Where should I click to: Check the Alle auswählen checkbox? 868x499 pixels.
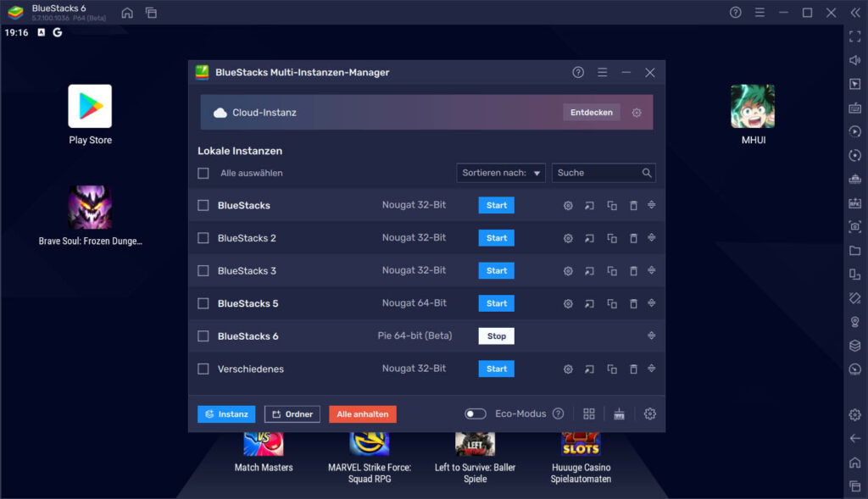coord(203,172)
